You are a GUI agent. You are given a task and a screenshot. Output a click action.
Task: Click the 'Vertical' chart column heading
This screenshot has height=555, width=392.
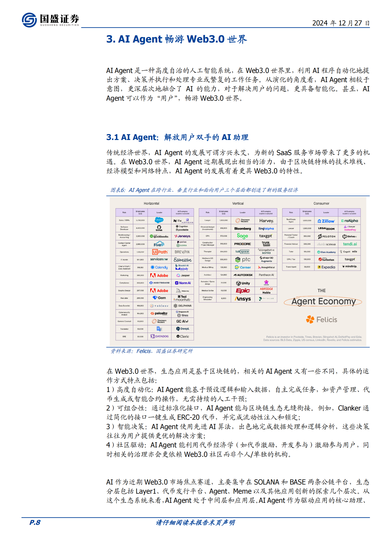pyautogui.click(x=238, y=203)
